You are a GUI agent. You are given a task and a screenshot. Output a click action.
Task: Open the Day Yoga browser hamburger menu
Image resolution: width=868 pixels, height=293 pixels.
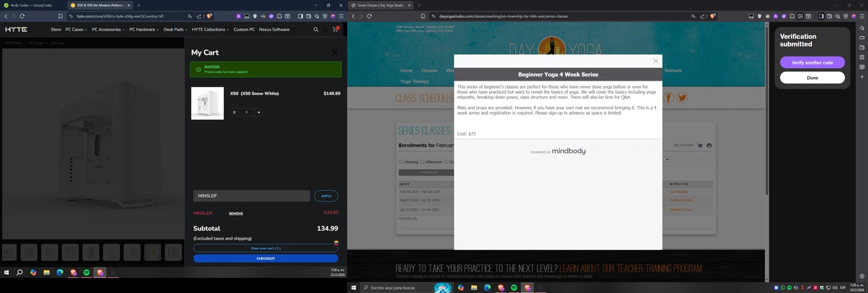862,16
